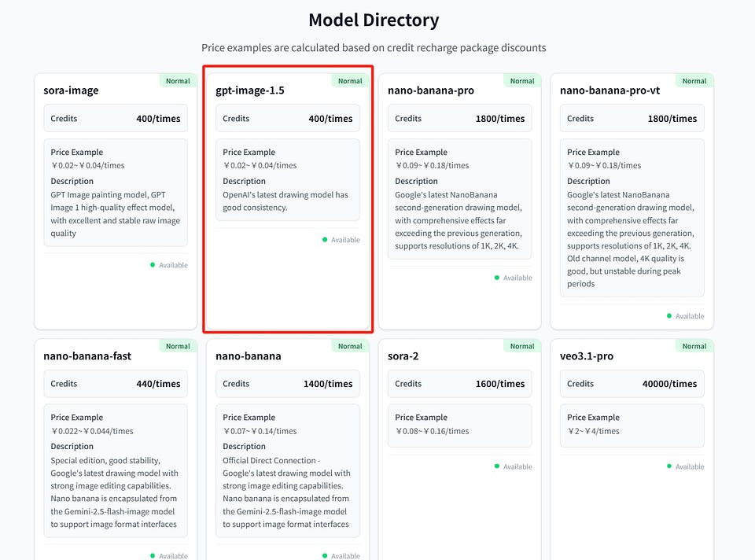Viewport: 755px width, 560px height.
Task: Click the "OpenAI's latest drawing model" description
Action: point(285,201)
